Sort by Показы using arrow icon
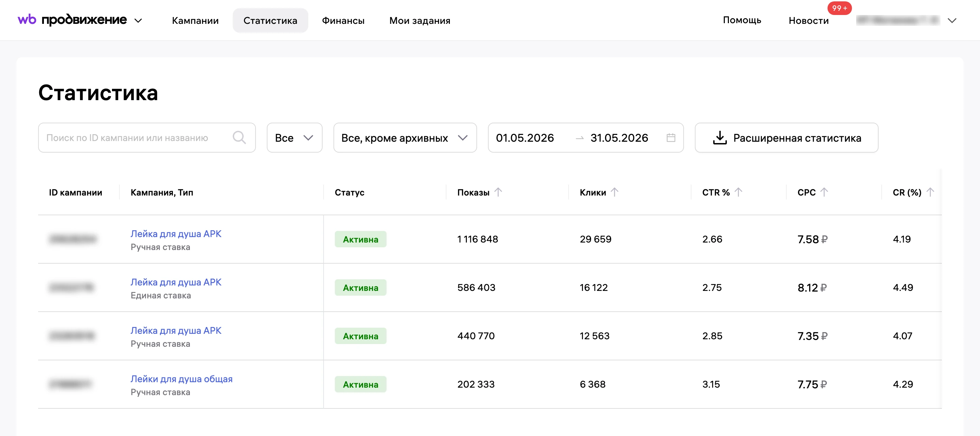Image resolution: width=980 pixels, height=436 pixels. pos(498,192)
